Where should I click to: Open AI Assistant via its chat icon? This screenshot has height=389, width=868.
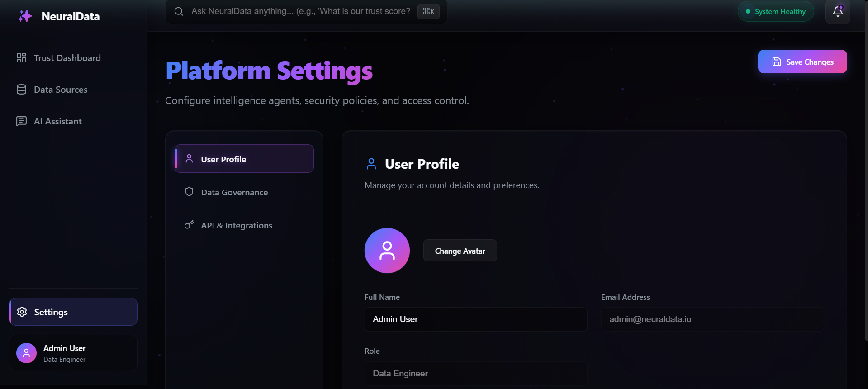21,121
